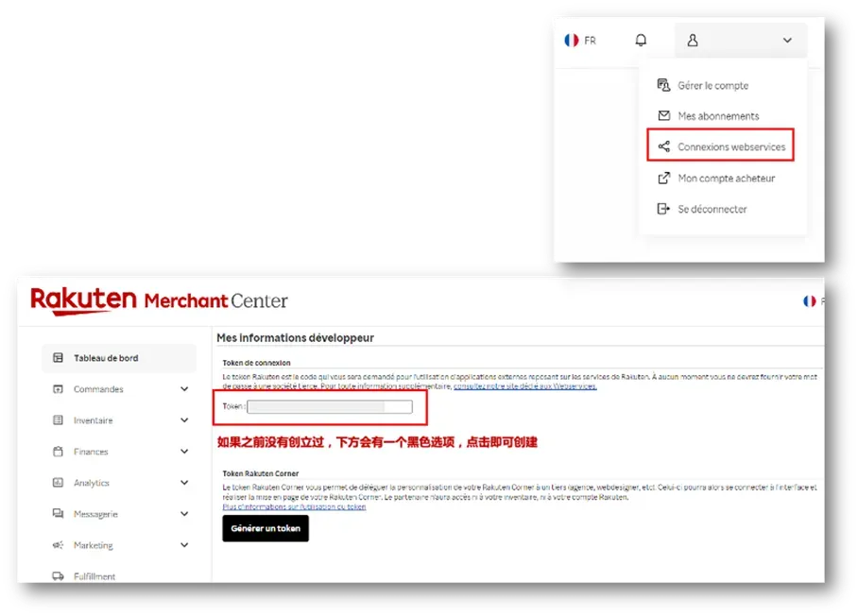The height and width of the screenshot is (616, 858).
Task: Click the French flag language icon
Action: point(572,40)
